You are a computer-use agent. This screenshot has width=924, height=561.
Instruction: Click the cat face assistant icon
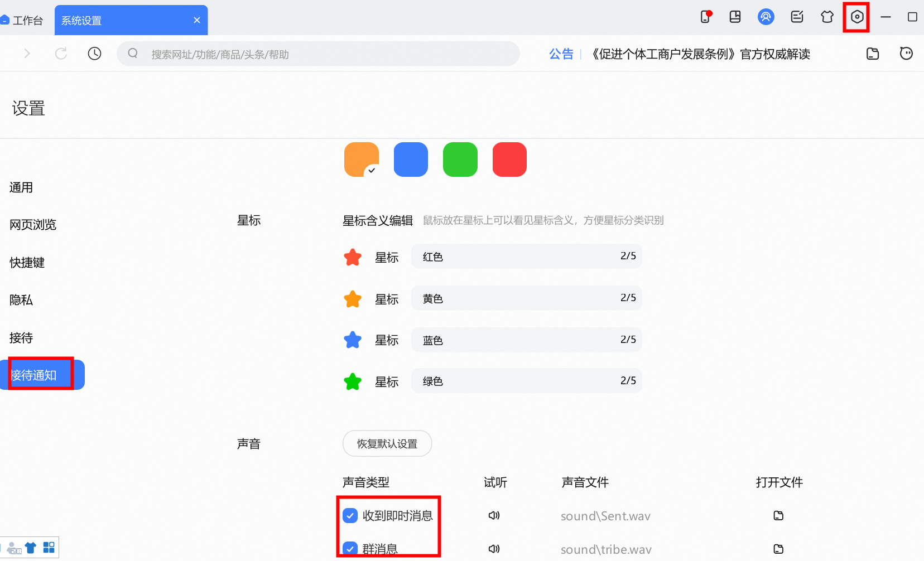click(906, 54)
